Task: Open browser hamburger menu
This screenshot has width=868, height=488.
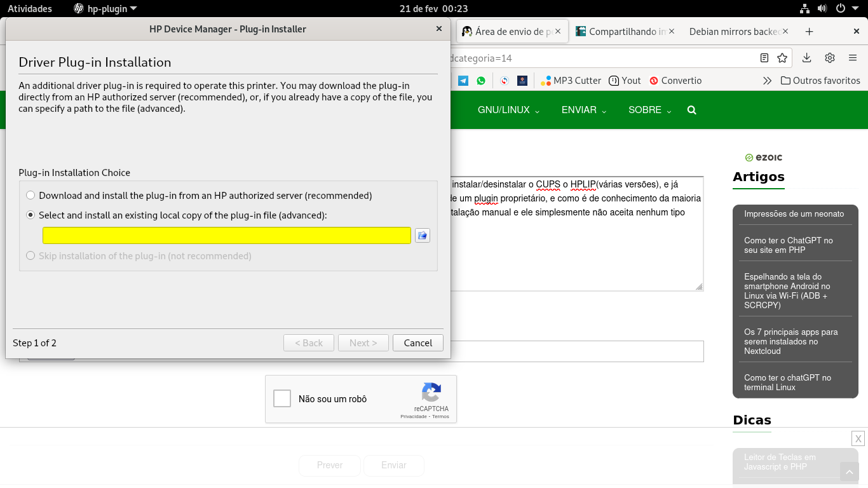Action: pos(853,58)
